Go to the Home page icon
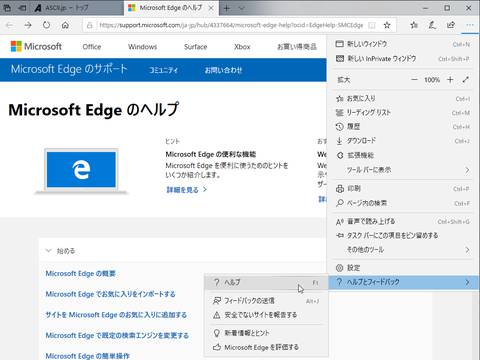 65,25
